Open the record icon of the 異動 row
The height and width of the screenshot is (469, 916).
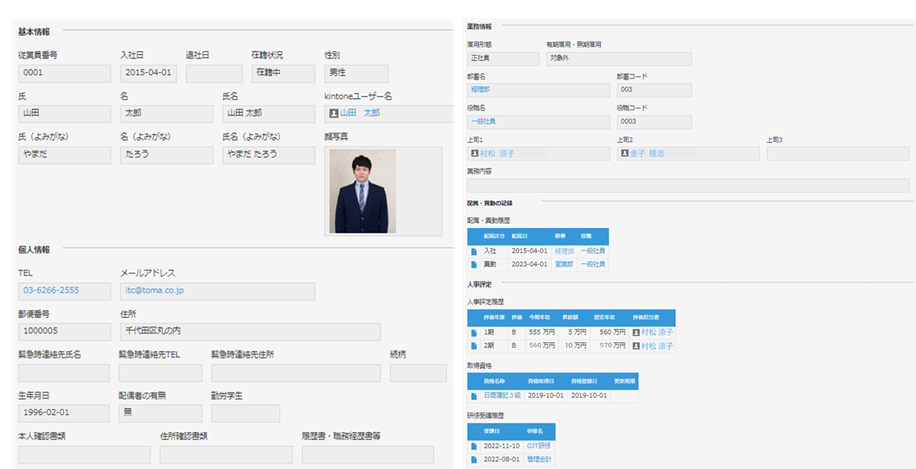[474, 265]
